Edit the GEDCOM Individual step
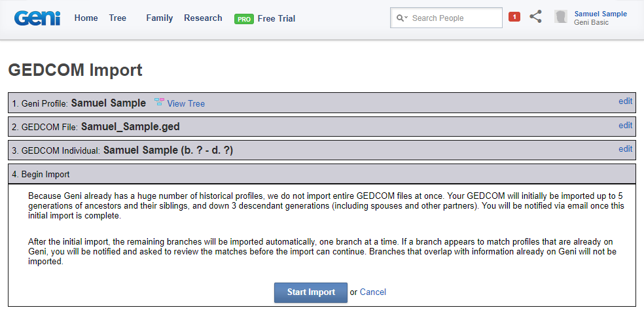This screenshot has width=644, height=312. (x=626, y=148)
